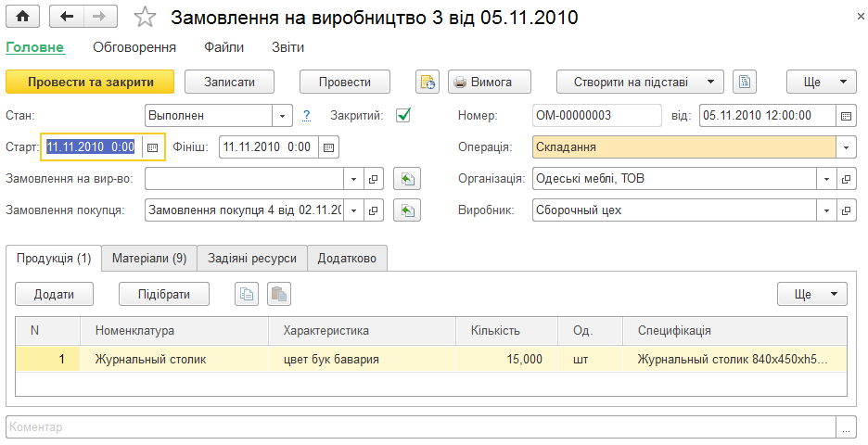Open the Файли section
The height and width of the screenshot is (445, 868).
[224, 47]
